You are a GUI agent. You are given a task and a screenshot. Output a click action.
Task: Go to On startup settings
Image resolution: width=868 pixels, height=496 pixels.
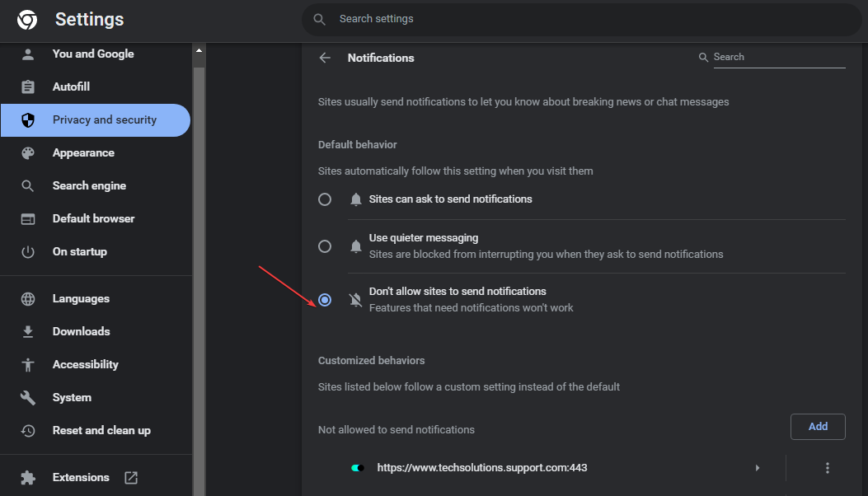(x=79, y=251)
